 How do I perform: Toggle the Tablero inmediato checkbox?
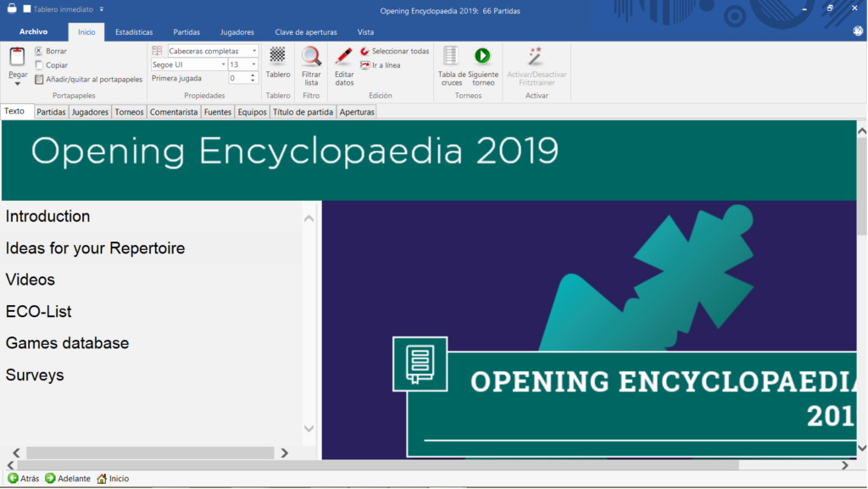pos(26,8)
